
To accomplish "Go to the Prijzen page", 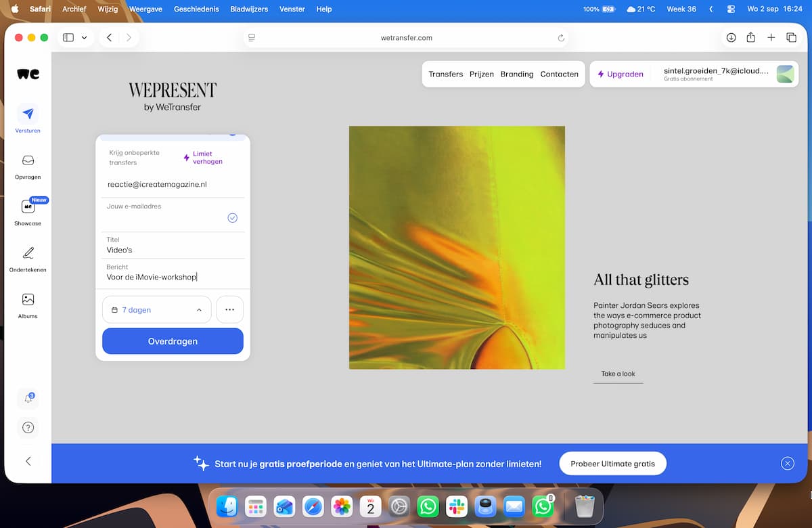I will (x=482, y=74).
